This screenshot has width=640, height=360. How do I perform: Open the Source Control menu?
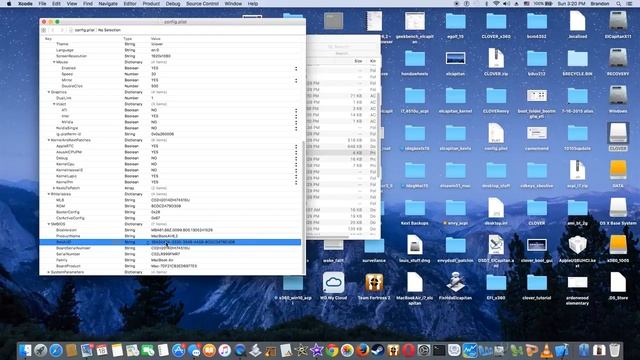[202, 4]
